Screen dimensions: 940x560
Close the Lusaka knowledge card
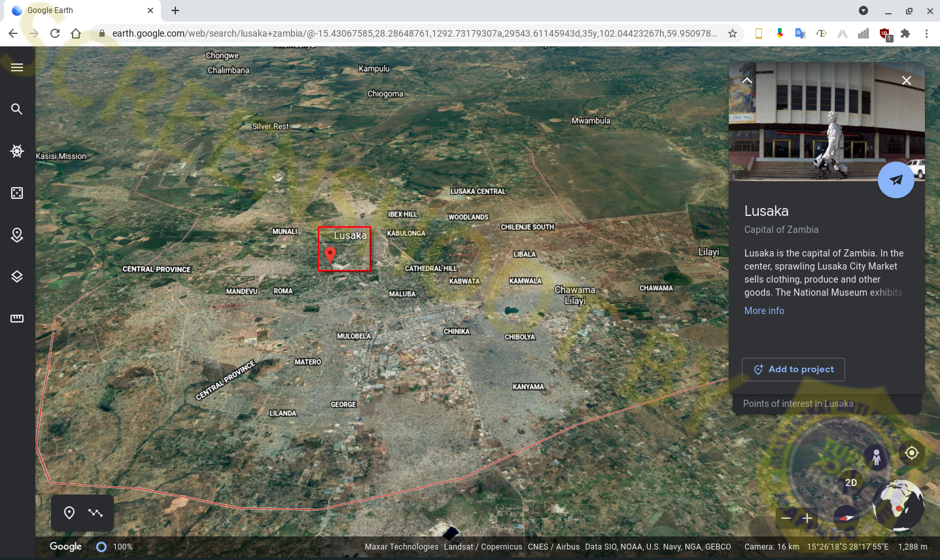coord(907,80)
